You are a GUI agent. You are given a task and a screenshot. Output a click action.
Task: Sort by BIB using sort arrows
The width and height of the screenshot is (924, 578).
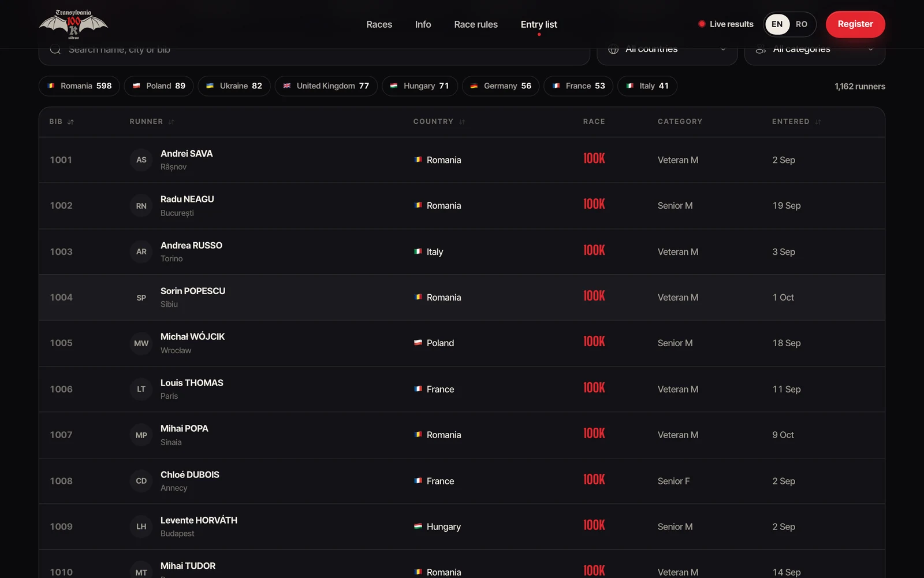pos(70,122)
